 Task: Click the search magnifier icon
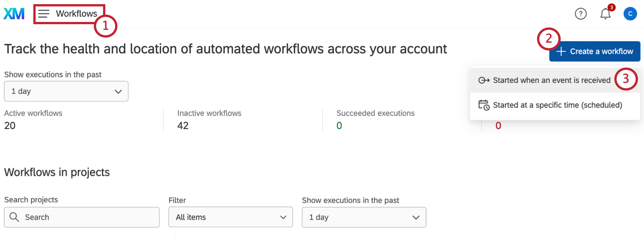tap(14, 217)
